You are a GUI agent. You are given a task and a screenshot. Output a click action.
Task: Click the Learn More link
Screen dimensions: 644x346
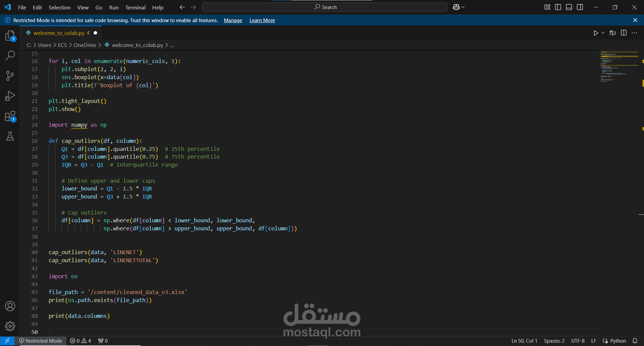(262, 20)
